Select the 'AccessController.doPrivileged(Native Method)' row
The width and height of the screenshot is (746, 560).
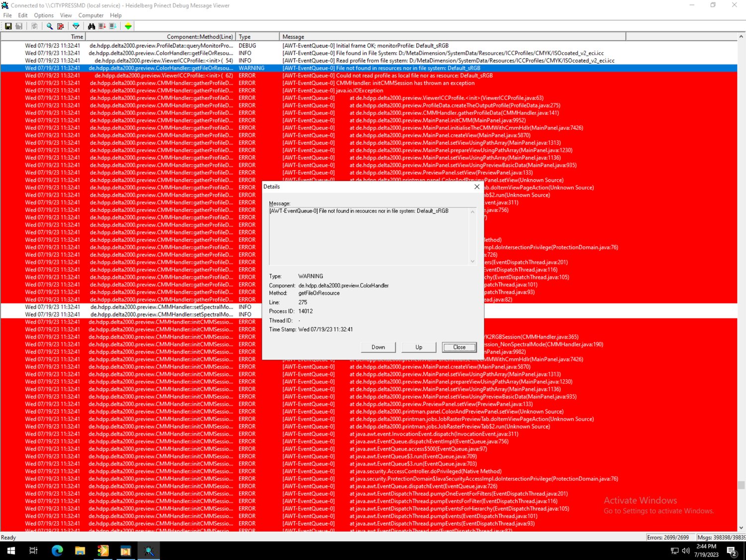(x=369, y=471)
